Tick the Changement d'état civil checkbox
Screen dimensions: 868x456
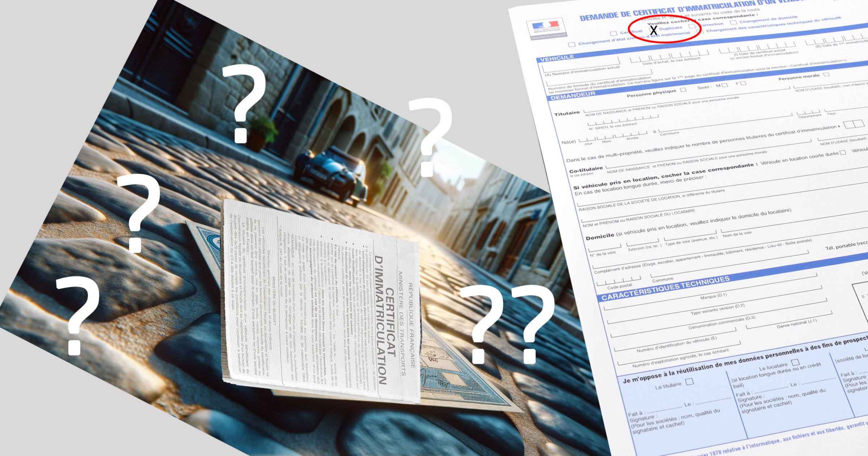pos(572,45)
